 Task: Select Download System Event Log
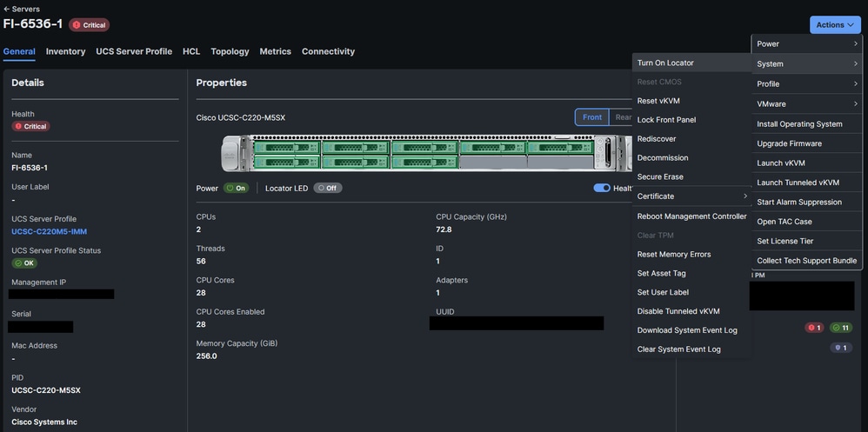pos(691,330)
